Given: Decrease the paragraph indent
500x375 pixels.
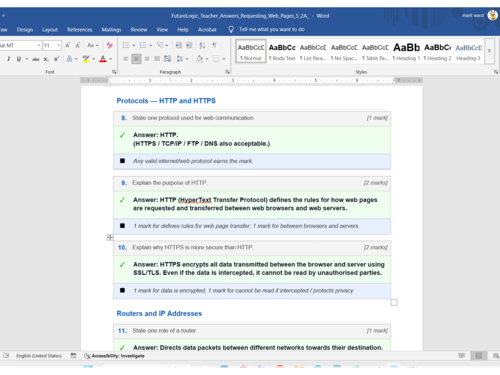Looking at the screenshot, I should pos(179,45).
